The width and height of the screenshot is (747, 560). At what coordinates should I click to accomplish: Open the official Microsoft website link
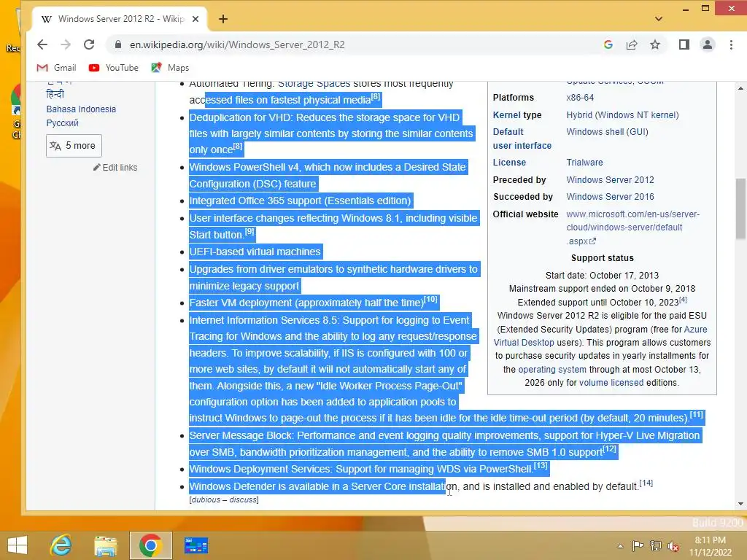click(x=632, y=227)
